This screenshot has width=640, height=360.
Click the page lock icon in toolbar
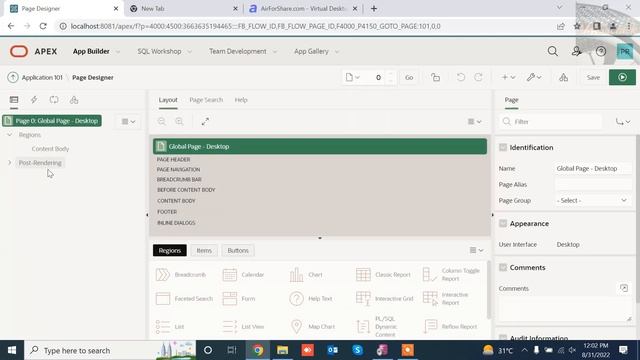[436, 77]
